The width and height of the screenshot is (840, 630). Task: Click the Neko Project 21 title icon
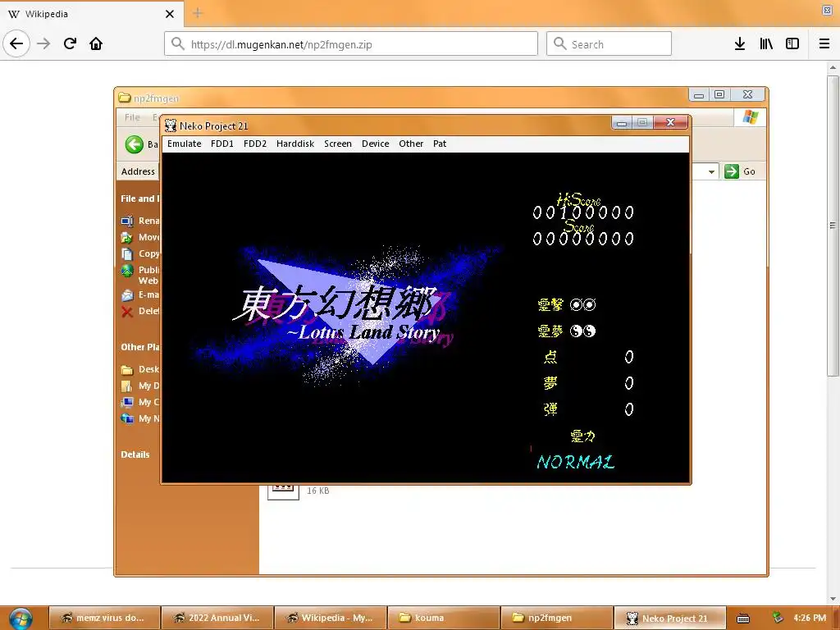click(171, 126)
